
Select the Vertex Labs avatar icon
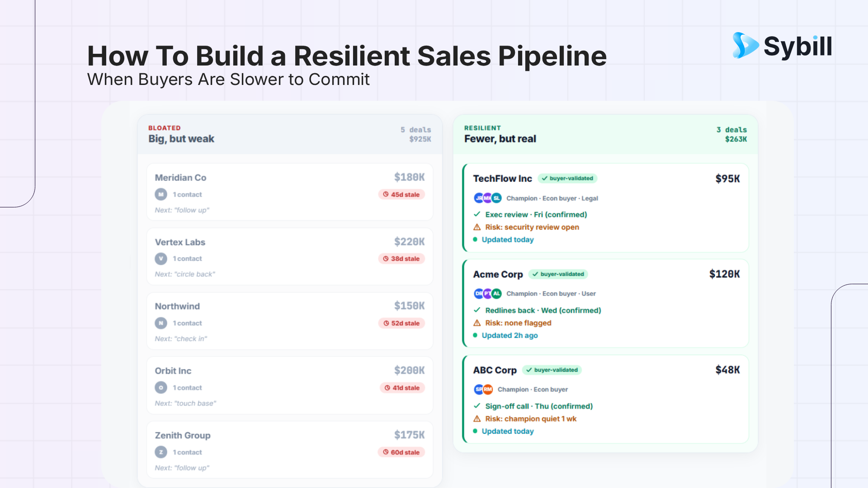(x=161, y=258)
